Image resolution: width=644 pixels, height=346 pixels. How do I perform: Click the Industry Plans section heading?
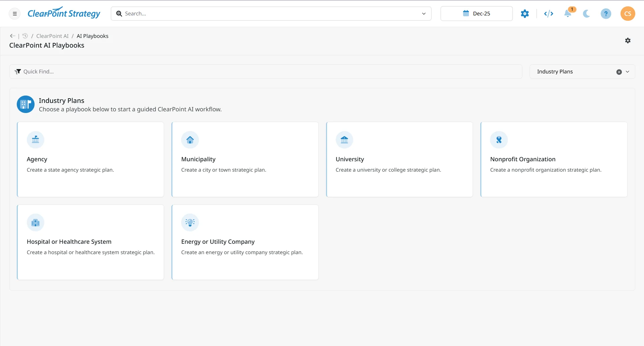click(x=62, y=101)
